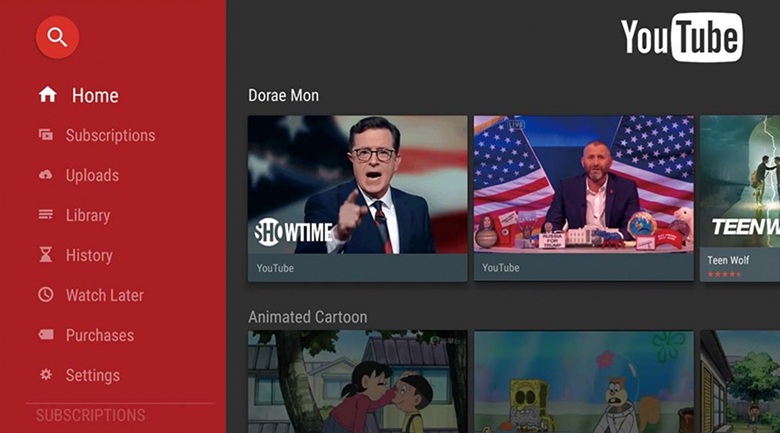Click the History hourglass icon
The height and width of the screenshot is (433, 780).
pyautogui.click(x=46, y=255)
